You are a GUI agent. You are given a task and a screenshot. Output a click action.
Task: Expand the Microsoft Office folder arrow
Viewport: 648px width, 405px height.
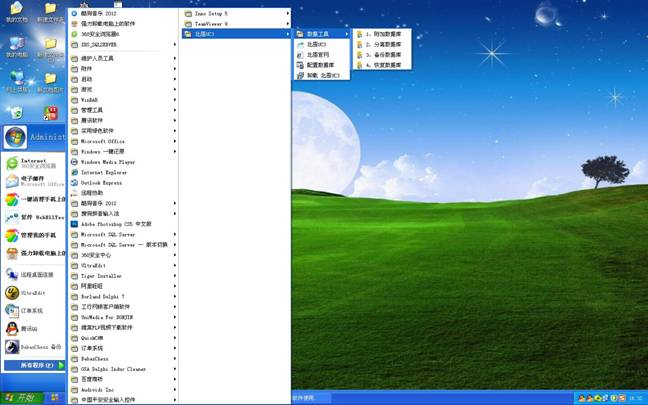[x=175, y=141]
